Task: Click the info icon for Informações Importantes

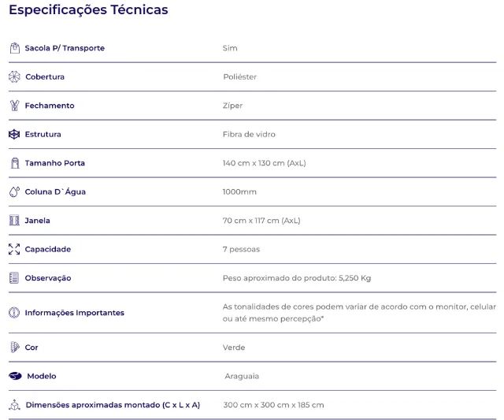Action: [x=14, y=313]
